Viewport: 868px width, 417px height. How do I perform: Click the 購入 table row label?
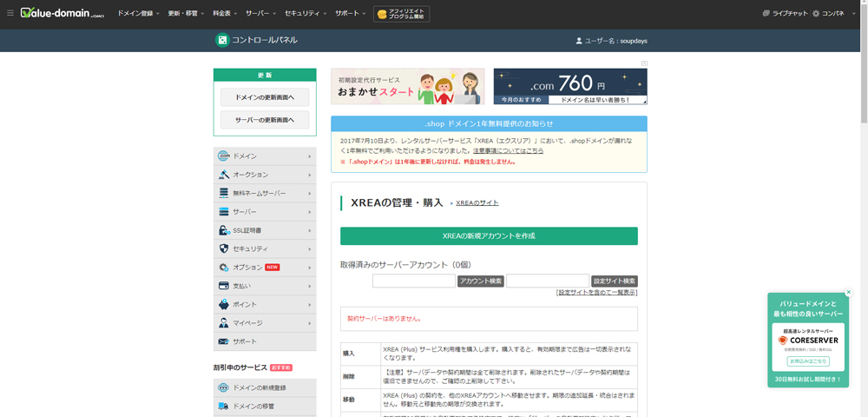349,354
